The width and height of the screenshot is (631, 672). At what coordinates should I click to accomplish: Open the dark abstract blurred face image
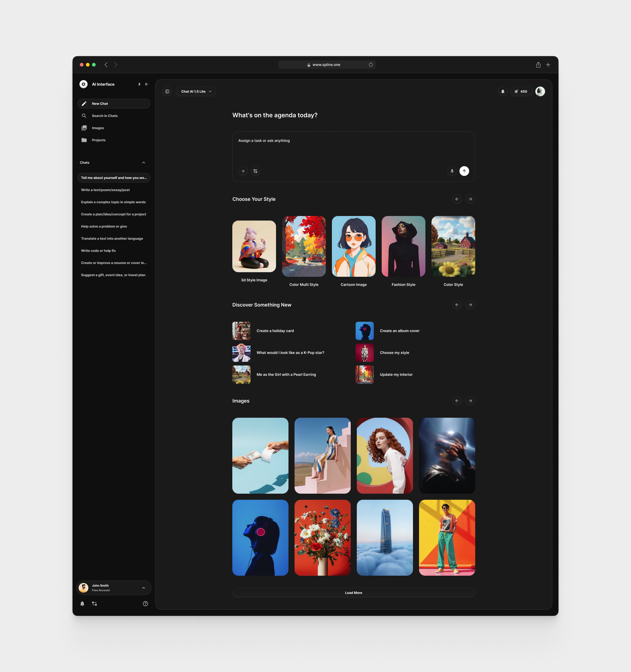click(x=447, y=456)
